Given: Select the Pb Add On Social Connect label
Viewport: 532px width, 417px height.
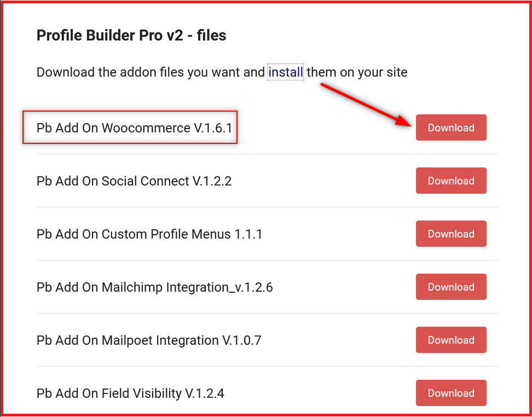Looking at the screenshot, I should click(x=134, y=181).
